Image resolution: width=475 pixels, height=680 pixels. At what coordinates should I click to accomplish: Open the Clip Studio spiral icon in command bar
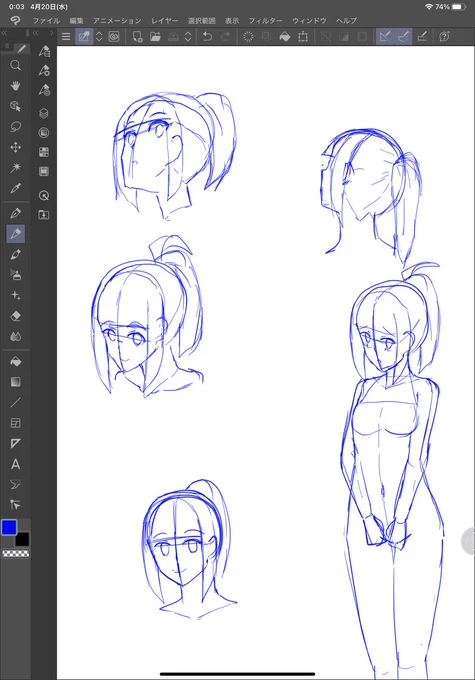tap(114, 36)
